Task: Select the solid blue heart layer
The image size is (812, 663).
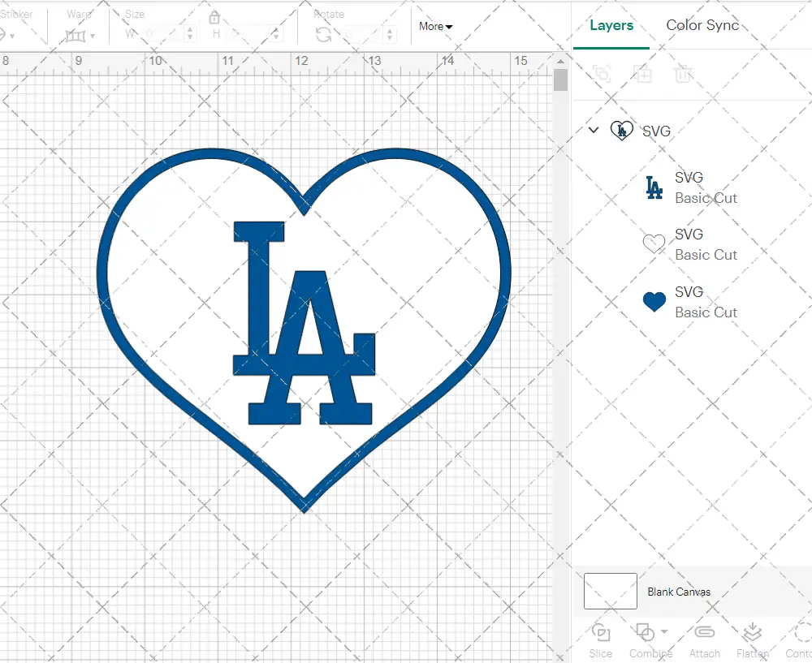Action: [689, 302]
